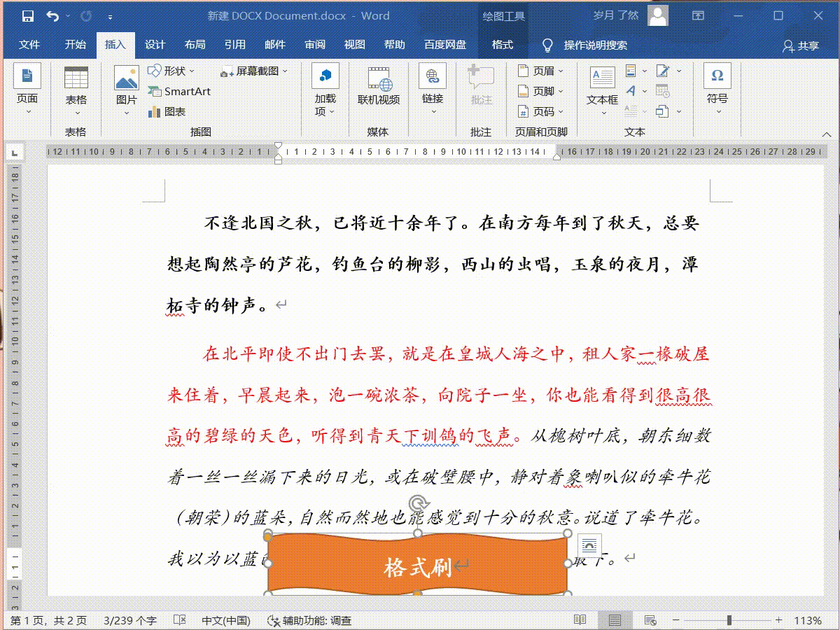Open the 页脚 footer dropdown
The width and height of the screenshot is (840, 630).
click(x=540, y=91)
